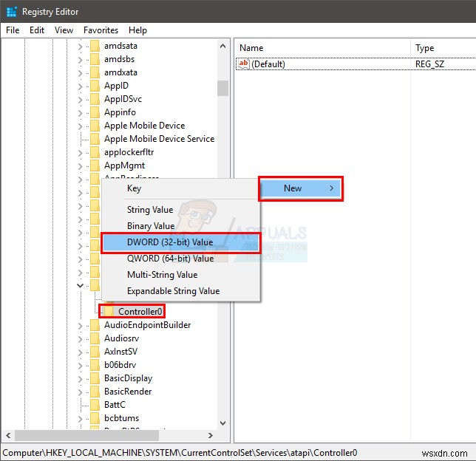Viewport: 476px width, 461px height.
Task: Click the AudioEndpointBuilder folder icon
Action: pyautogui.click(x=95, y=325)
